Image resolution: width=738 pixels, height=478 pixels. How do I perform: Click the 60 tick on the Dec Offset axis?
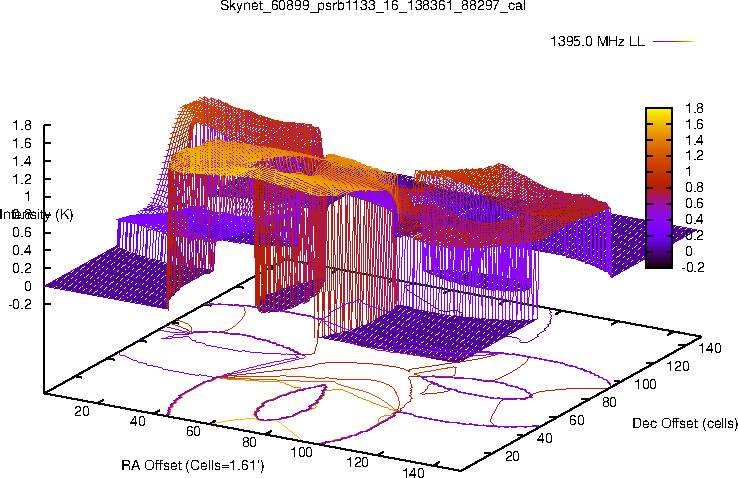point(577,420)
